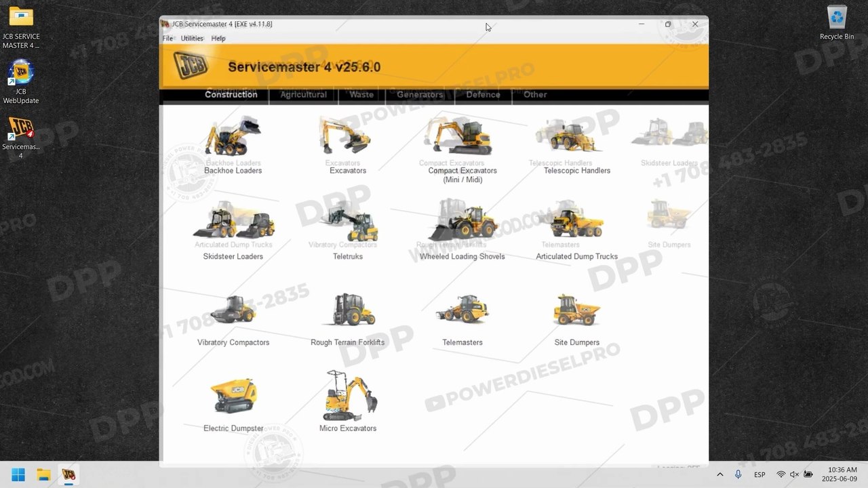Open File Explorer from the taskbar

coord(43,474)
